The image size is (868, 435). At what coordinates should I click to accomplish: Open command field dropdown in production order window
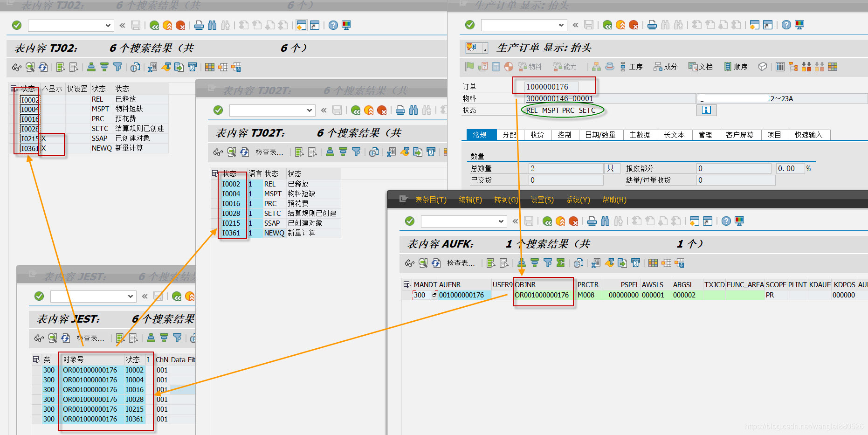pos(561,25)
